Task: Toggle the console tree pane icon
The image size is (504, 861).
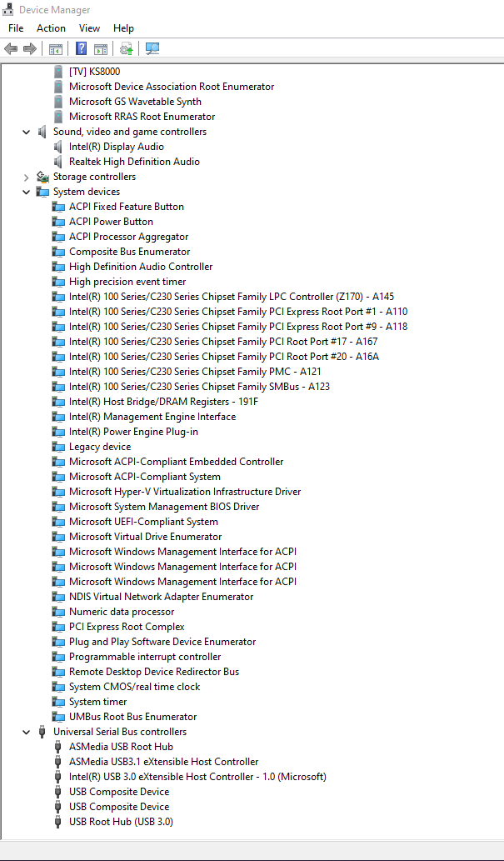Action: tap(56, 49)
